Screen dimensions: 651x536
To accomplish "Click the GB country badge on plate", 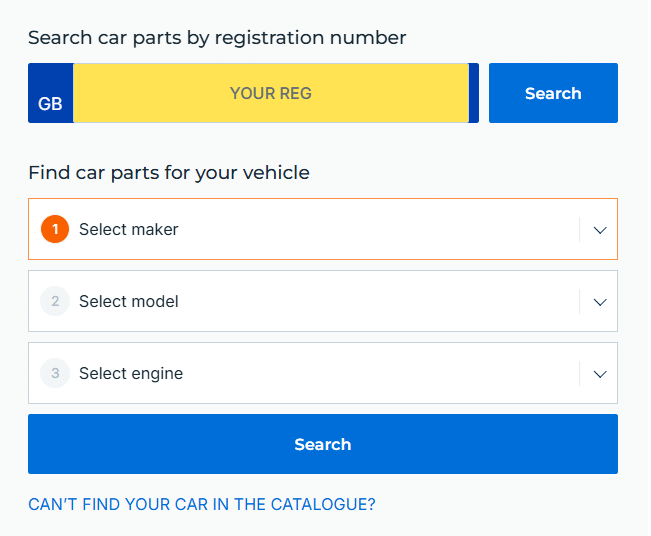I will point(50,102).
